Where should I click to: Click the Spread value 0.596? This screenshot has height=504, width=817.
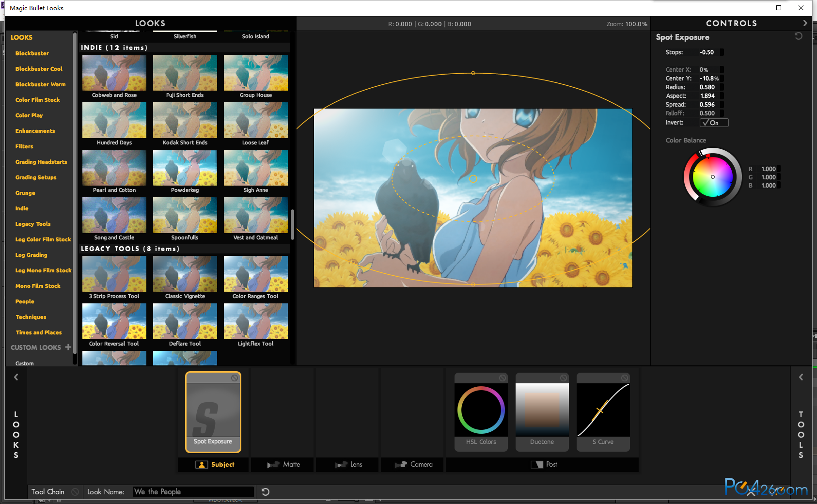(x=707, y=105)
